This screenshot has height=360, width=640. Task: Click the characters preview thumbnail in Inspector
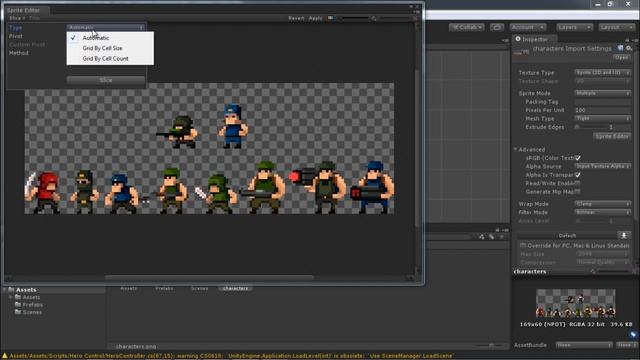(576, 303)
